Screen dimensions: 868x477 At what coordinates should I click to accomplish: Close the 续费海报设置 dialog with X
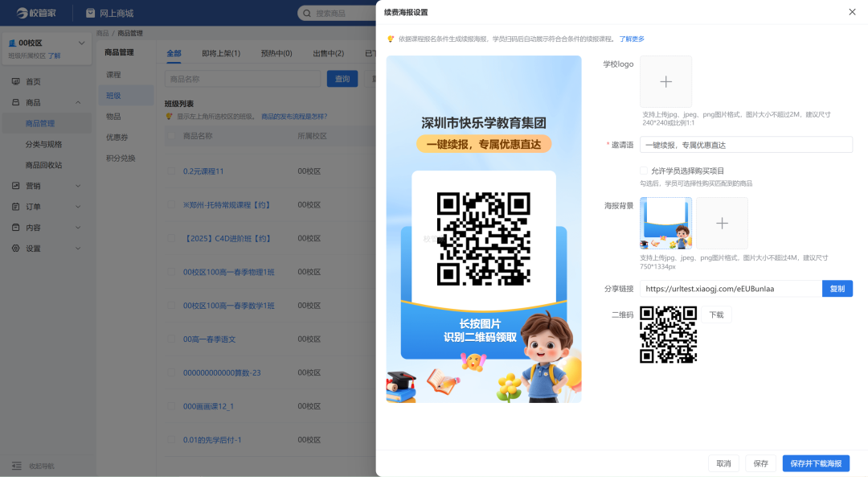click(852, 11)
